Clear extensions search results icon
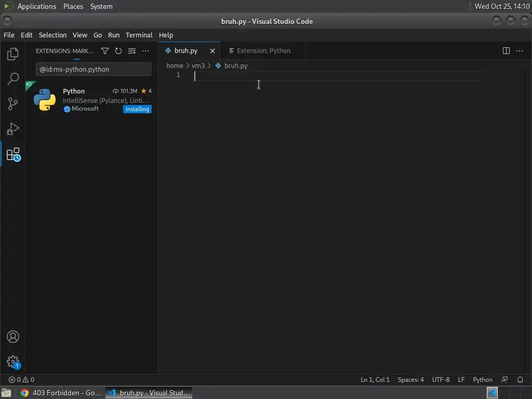Image resolution: width=532 pixels, height=399 pixels. click(132, 51)
